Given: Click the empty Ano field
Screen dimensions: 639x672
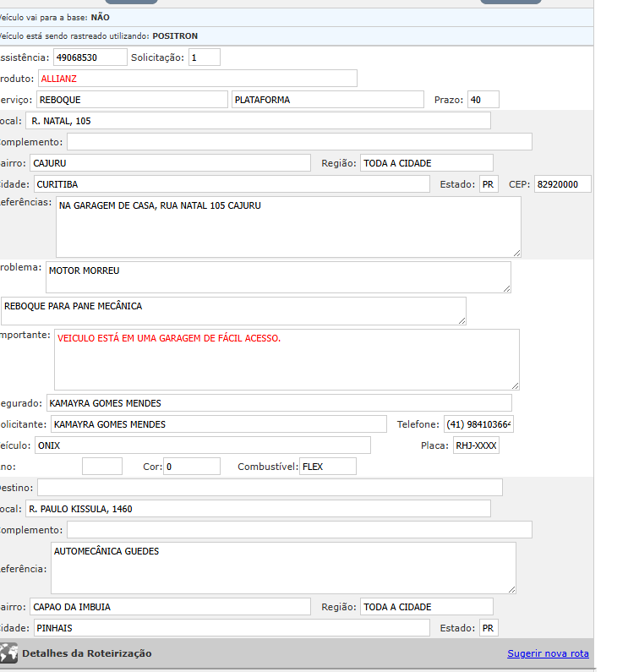Looking at the screenshot, I should (x=102, y=466).
